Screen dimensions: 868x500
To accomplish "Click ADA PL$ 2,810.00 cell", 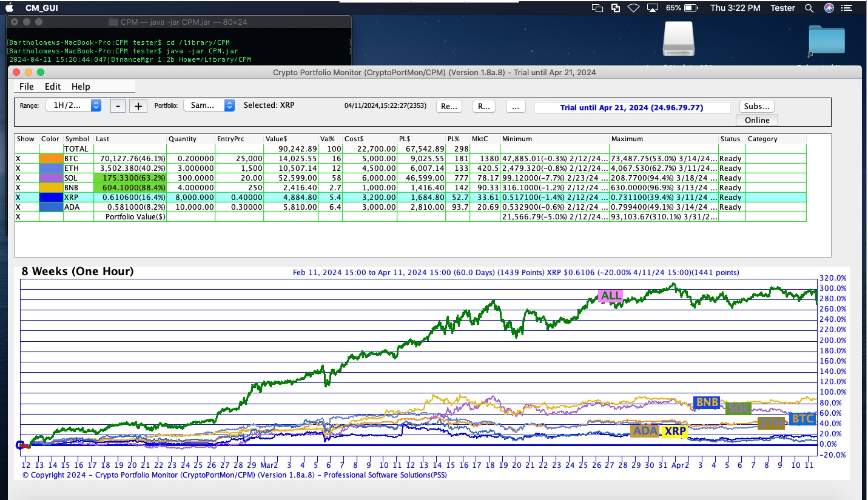I will click(421, 207).
